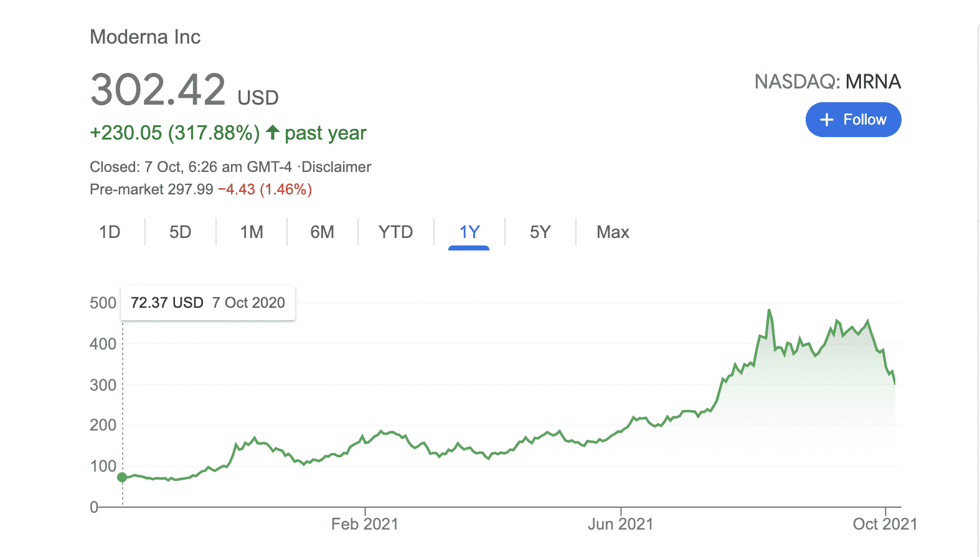Image resolution: width=980 pixels, height=557 pixels.
Task: Click the Feb 2021 axis label
Action: 365,524
